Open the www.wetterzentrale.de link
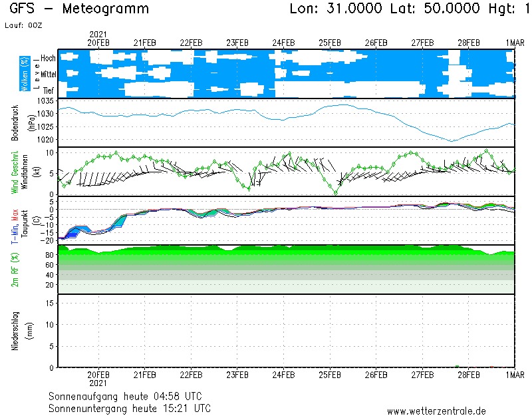Viewport: 532px width, 416px height. pos(436,411)
